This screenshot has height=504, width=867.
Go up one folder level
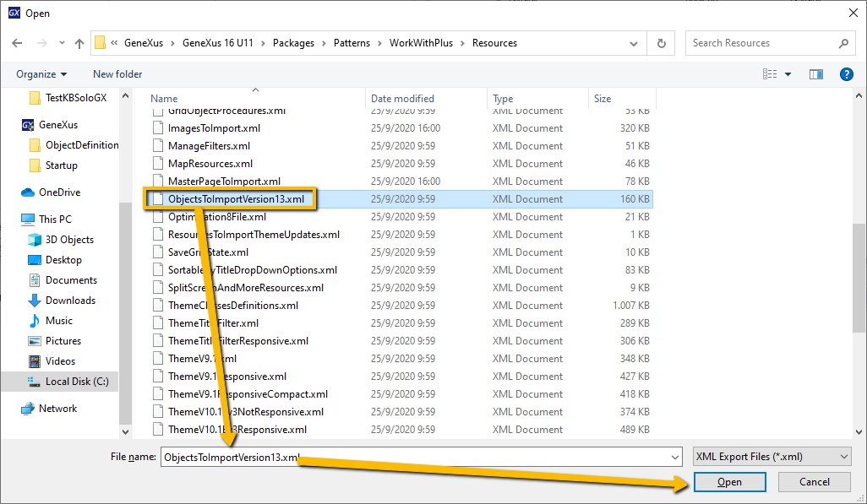[79, 43]
